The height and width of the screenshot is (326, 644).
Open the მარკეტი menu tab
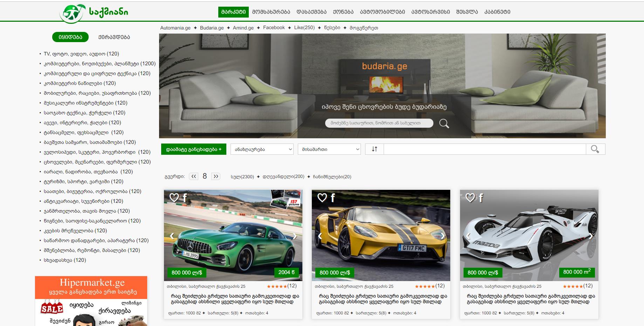pos(233,12)
